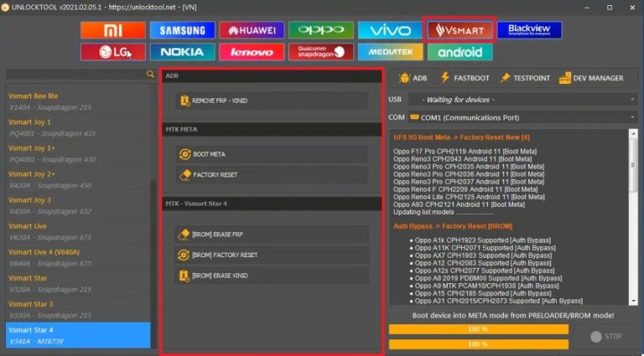Open the ADB tab
644x356 pixels.
click(413, 78)
